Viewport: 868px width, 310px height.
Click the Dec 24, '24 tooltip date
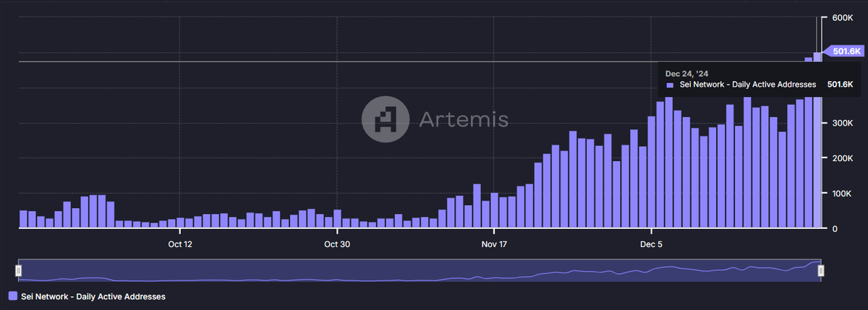[x=686, y=73]
